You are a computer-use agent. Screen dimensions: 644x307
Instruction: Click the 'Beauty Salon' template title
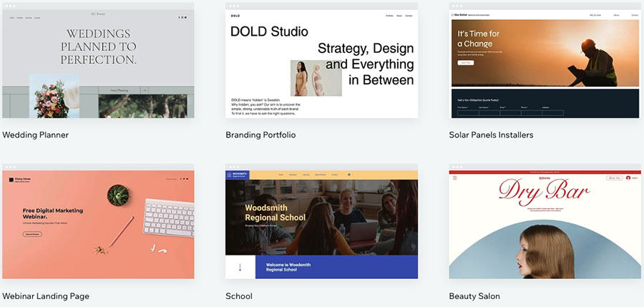[474, 296]
